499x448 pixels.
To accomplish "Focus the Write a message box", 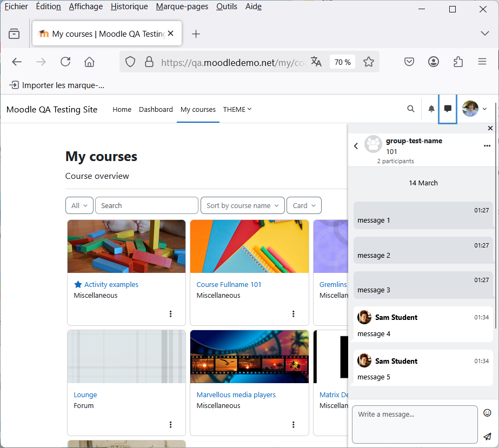I will click(x=415, y=424).
